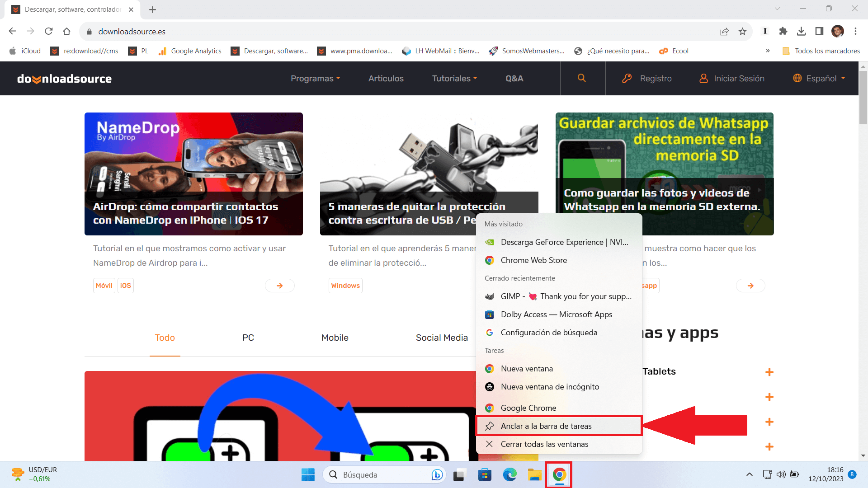Close the Descargar, software tab
868x488 pixels.
pos(131,9)
